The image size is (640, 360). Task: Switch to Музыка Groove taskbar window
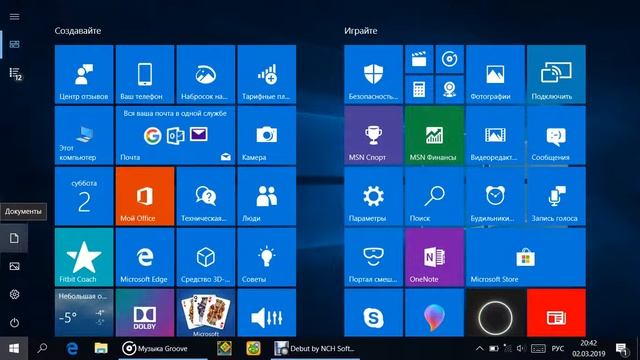click(163, 349)
